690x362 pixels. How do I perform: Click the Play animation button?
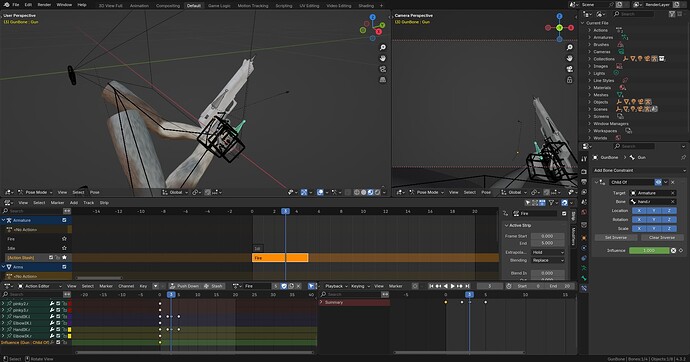pyautogui.click(x=452, y=286)
